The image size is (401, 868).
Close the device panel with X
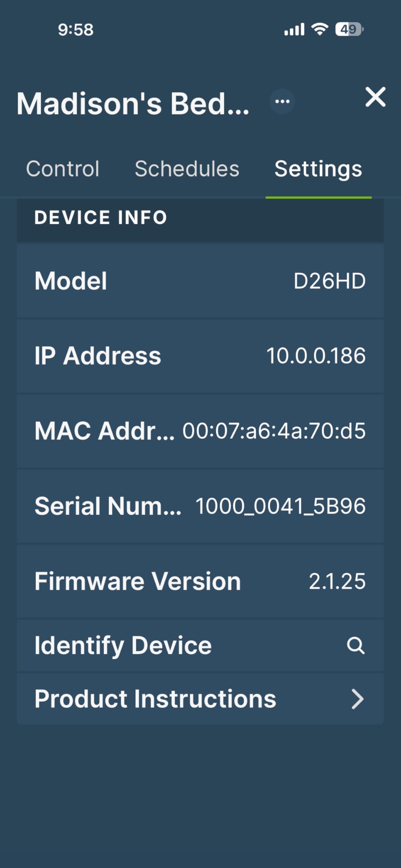(x=375, y=97)
